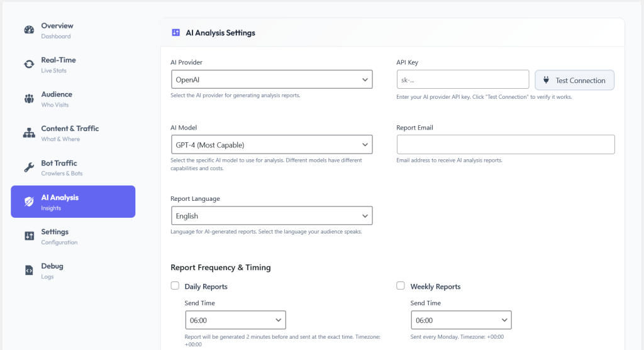Open the Report Language dropdown showing English
This screenshot has height=350, width=644.
click(272, 215)
